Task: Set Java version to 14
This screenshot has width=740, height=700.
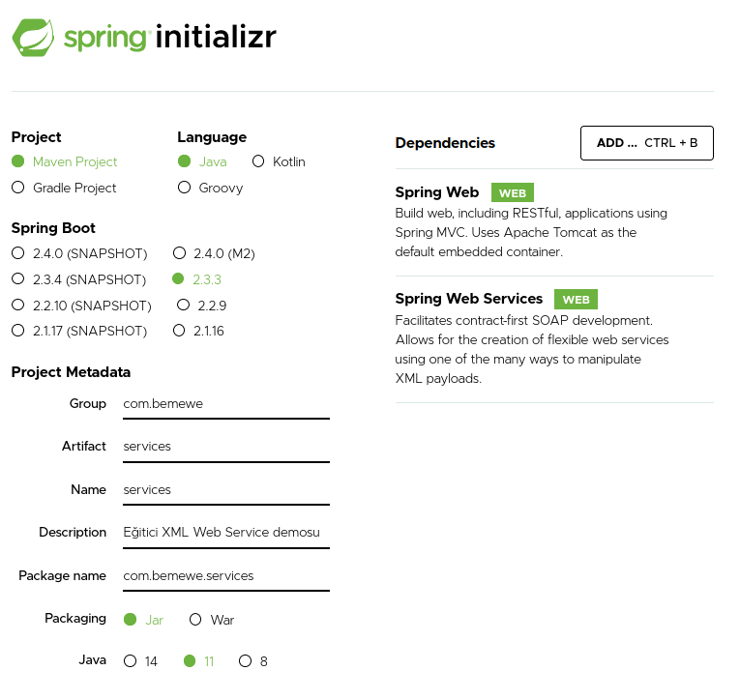Action: pyautogui.click(x=131, y=661)
